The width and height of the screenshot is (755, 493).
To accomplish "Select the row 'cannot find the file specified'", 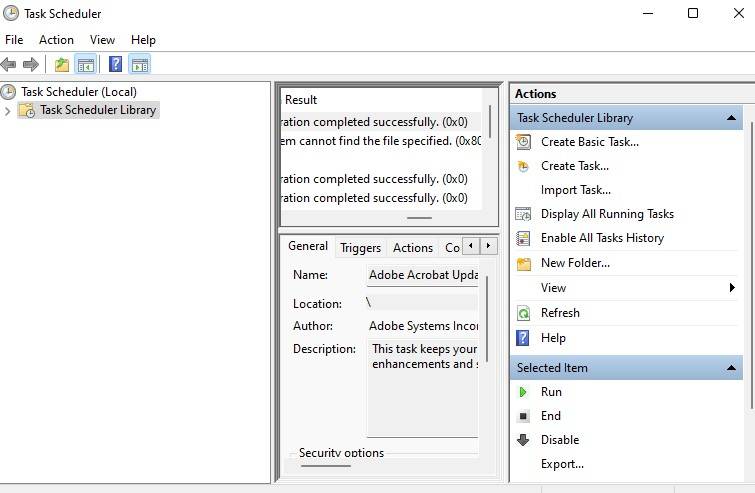I will [x=381, y=141].
